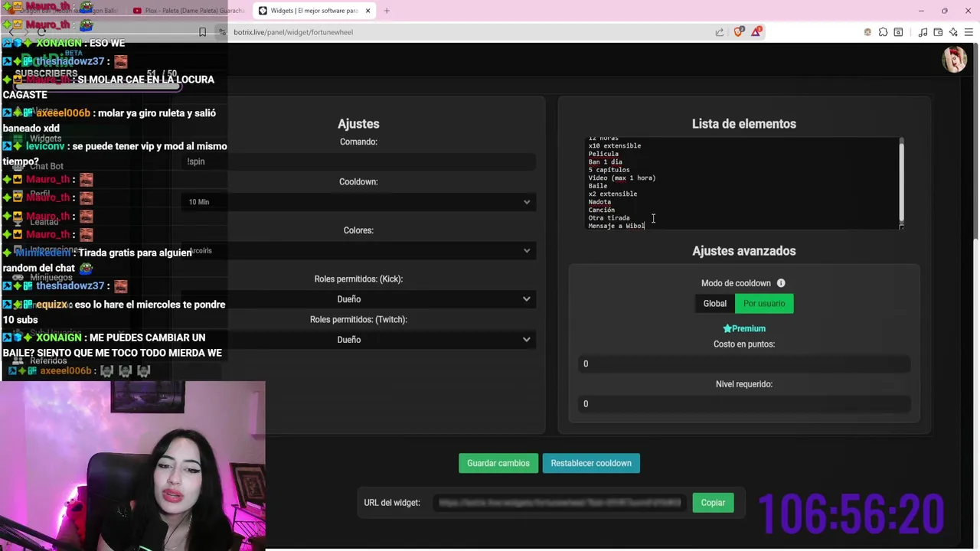Click the round extension icon left of puzzle
This screenshot has height=551, width=980.
pyautogui.click(x=867, y=32)
